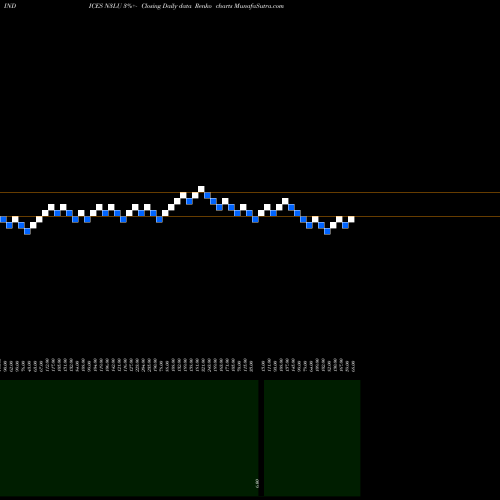Viewport: 500px width, 500px height.
Task: Click the large left green volume panel
Action: click(x=129, y=438)
